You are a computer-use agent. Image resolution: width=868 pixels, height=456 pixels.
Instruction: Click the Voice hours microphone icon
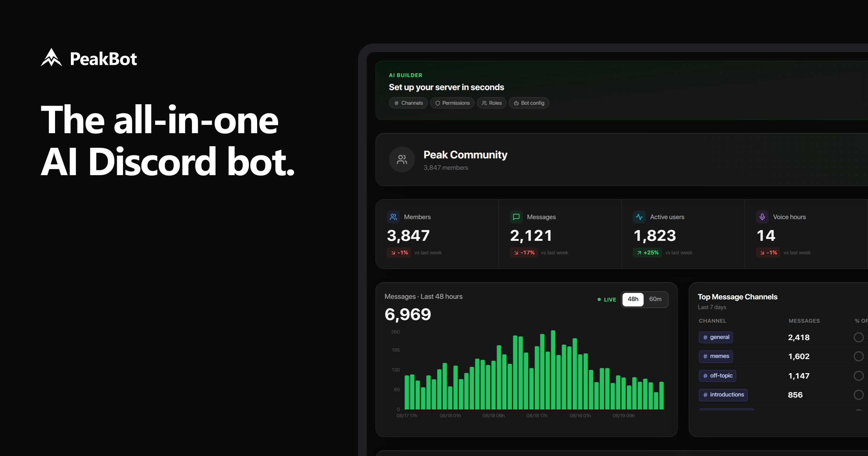point(762,217)
